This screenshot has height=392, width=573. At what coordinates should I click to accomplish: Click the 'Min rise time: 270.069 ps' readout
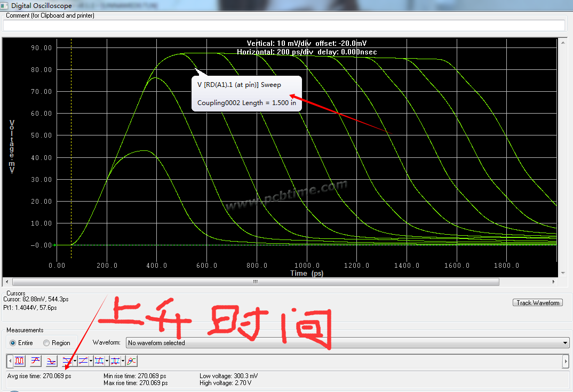coord(135,376)
